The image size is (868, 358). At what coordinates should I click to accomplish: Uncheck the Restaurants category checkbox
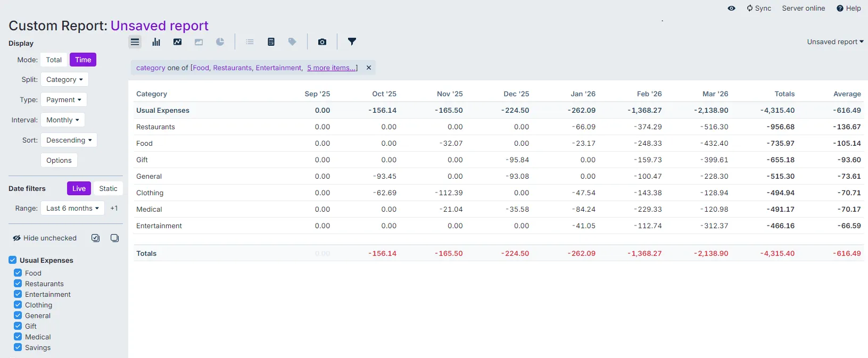click(18, 284)
